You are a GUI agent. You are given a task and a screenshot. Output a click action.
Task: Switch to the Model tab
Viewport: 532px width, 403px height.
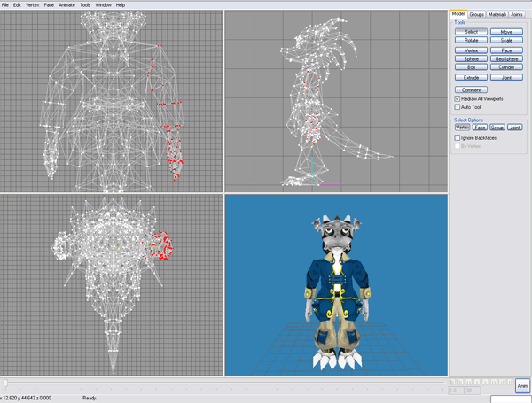[458, 14]
